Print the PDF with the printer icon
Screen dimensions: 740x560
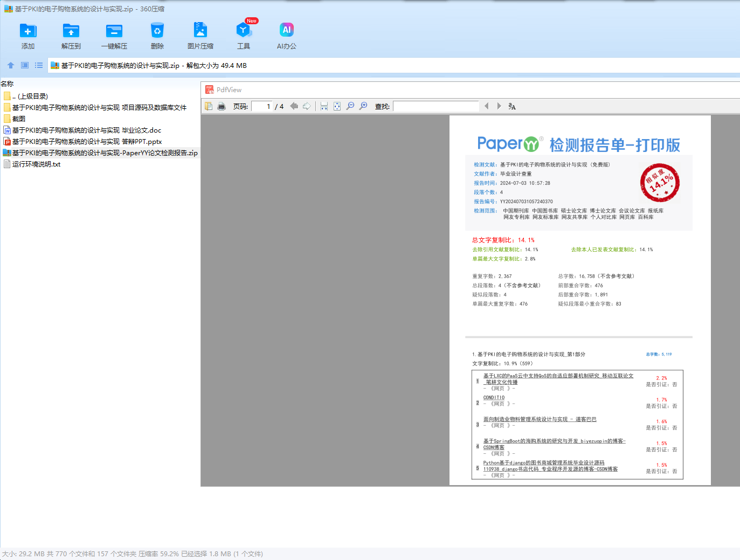(222, 106)
